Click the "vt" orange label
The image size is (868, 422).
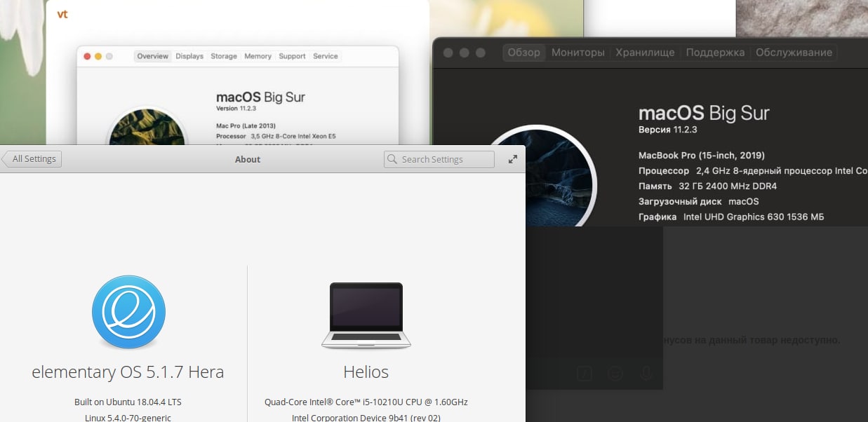62,14
